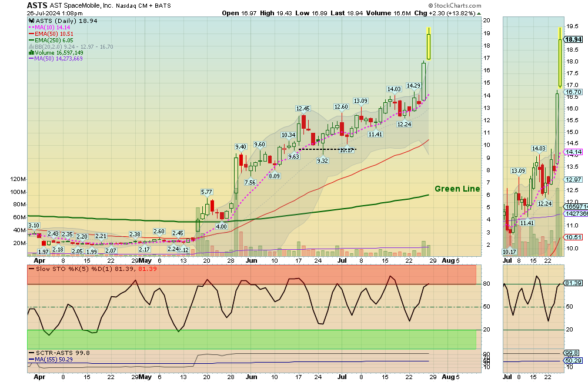
Task: Click the 18.94 last price tag on mini chart
Action: (x=574, y=39)
